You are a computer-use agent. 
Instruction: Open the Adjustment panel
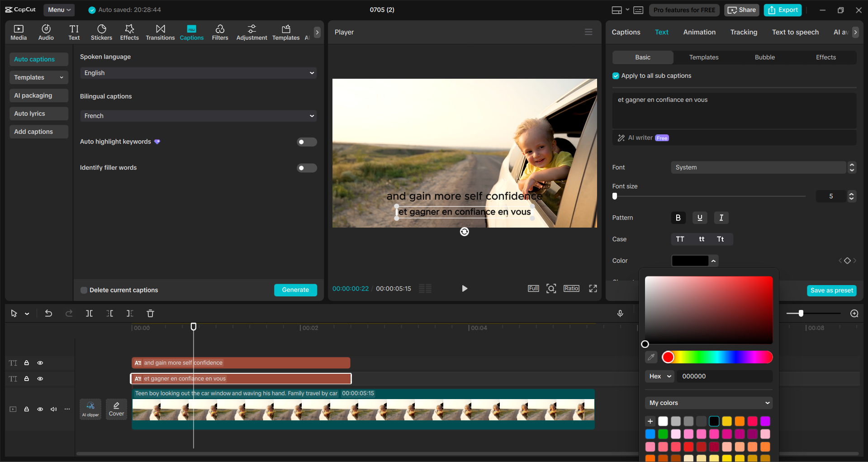pyautogui.click(x=251, y=32)
